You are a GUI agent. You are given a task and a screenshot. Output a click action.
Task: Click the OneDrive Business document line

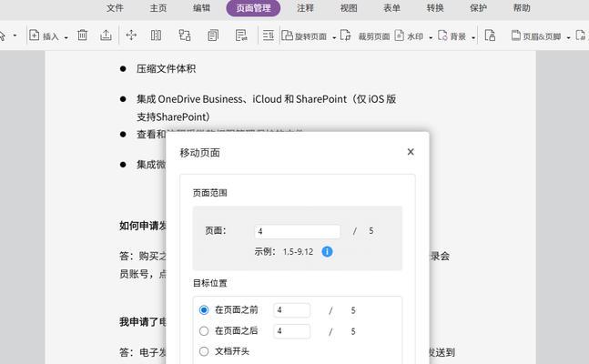[x=267, y=99]
